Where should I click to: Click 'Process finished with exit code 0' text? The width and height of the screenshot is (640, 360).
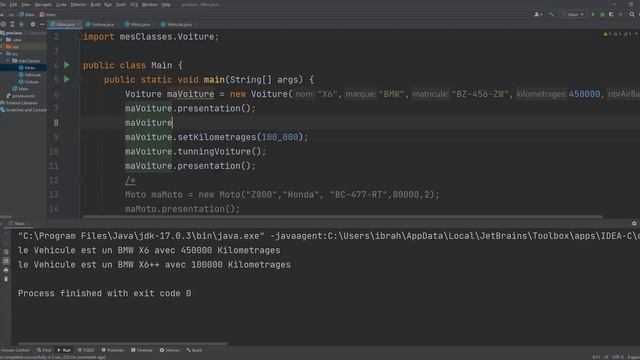coord(104,293)
